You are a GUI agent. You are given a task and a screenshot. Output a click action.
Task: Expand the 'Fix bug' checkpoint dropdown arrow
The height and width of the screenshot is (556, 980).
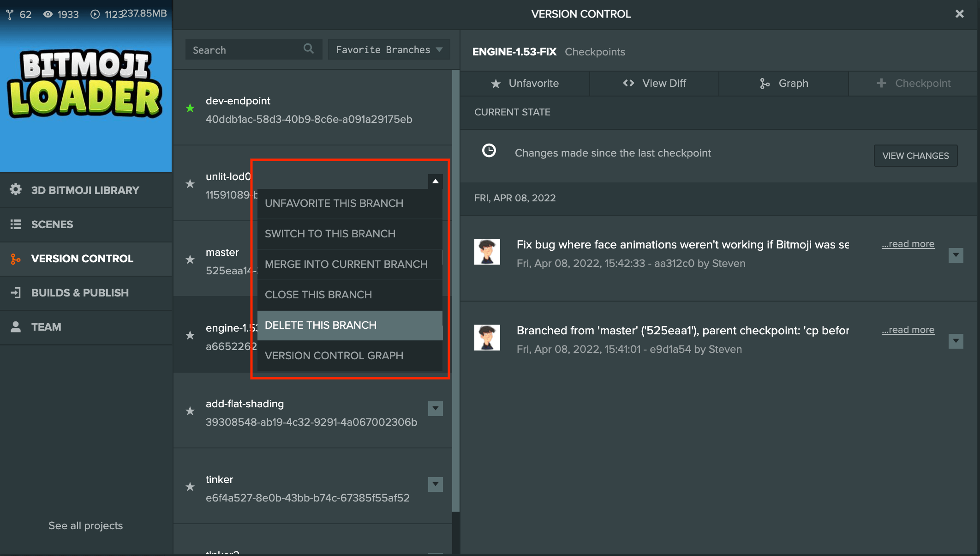956,255
